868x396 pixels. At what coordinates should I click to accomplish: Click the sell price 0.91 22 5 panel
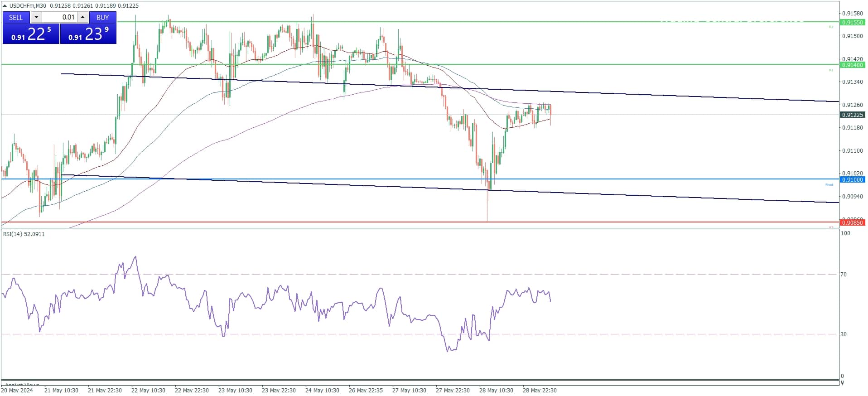(31, 34)
